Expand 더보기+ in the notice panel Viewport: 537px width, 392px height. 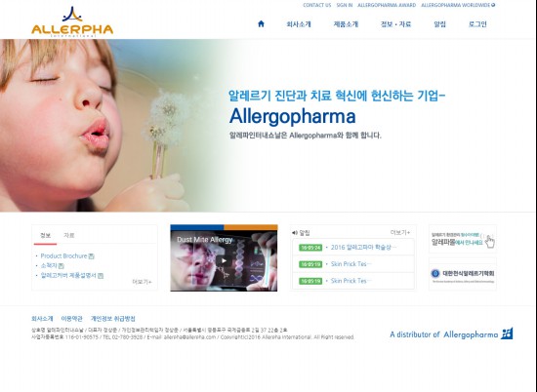pyautogui.click(x=400, y=233)
